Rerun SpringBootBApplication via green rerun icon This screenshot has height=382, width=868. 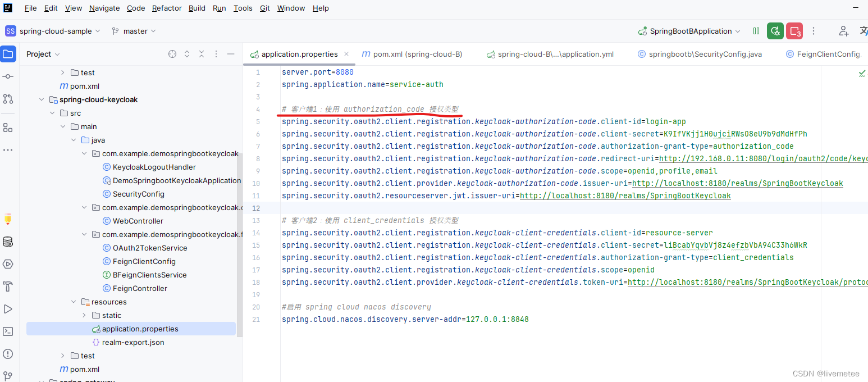(775, 31)
